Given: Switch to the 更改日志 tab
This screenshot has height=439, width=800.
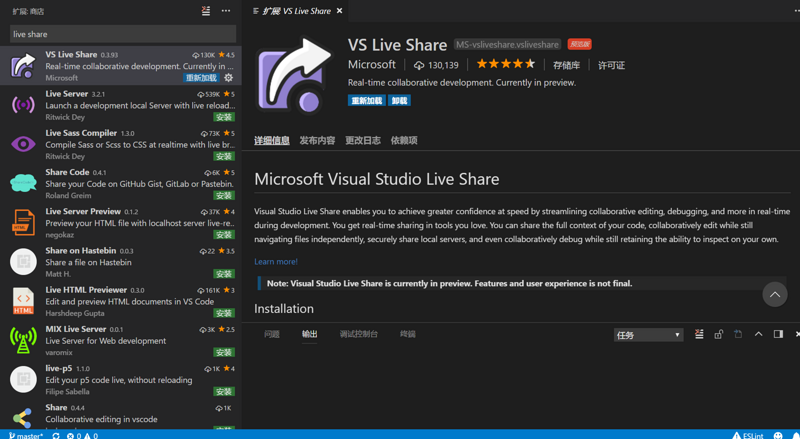Looking at the screenshot, I should (363, 140).
